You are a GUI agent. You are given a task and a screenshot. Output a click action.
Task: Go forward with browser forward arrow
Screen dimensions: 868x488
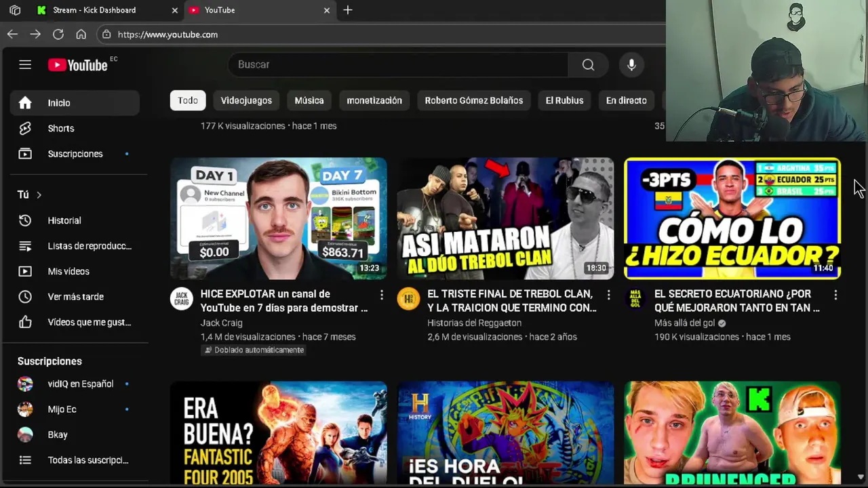point(35,34)
